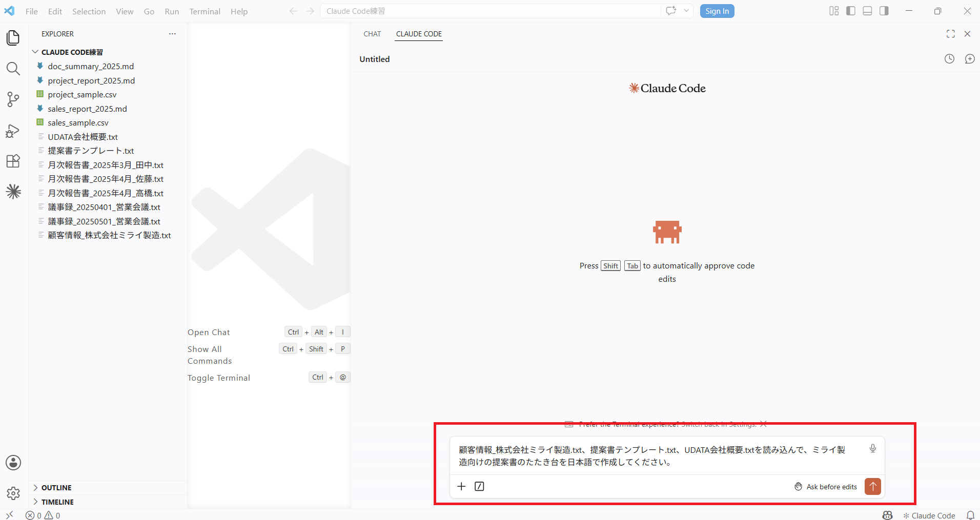Click the command center search box
The image size is (980, 520).
tap(491, 11)
